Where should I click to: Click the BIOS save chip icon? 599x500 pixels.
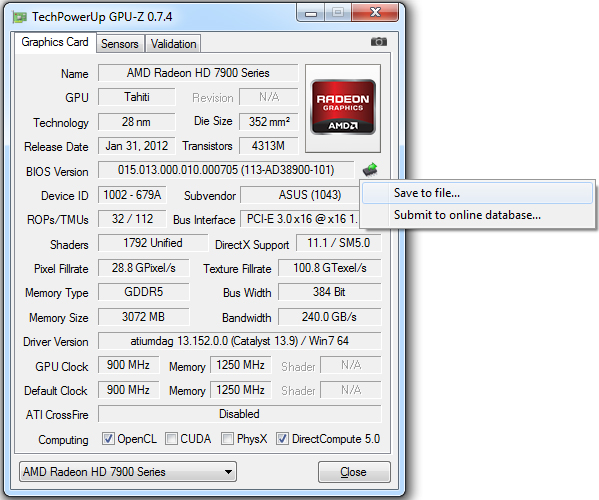click(x=370, y=169)
